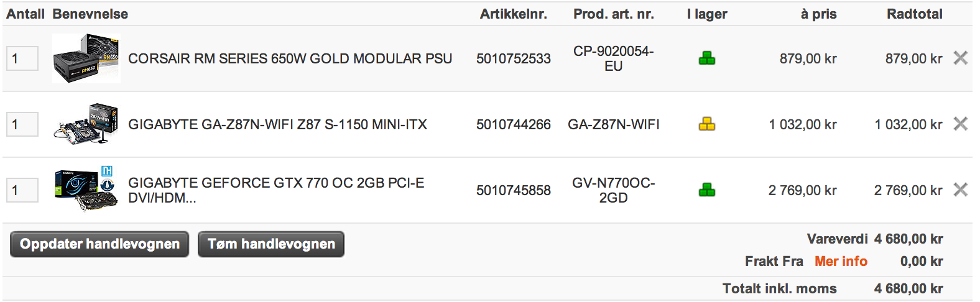Click quantity field for GTX 770 card
980x302 pixels.
click(x=22, y=190)
